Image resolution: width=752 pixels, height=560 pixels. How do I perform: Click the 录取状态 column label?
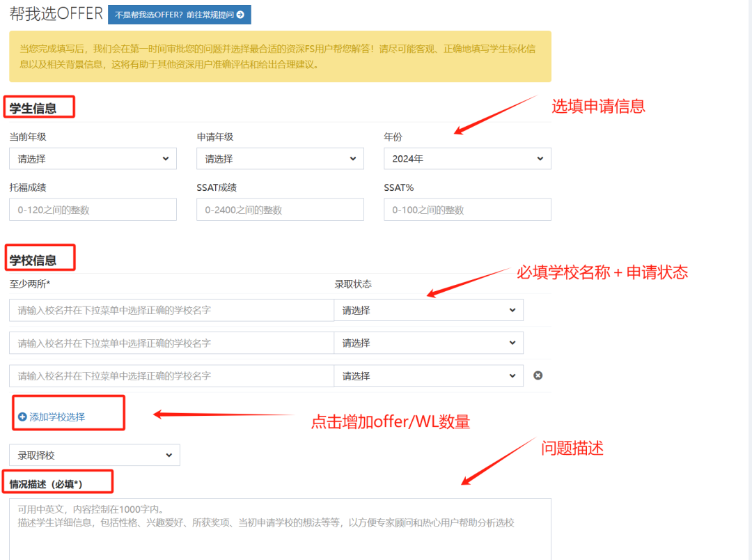pos(353,283)
